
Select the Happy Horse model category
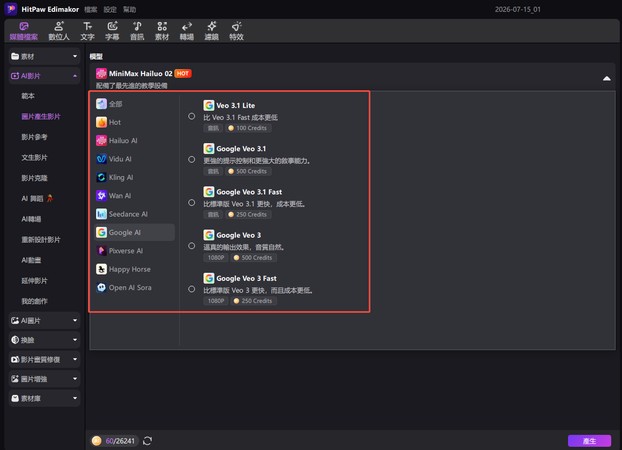(134, 269)
